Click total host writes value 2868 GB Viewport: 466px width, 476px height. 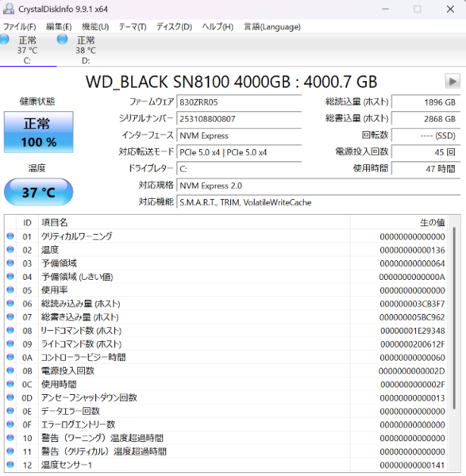[426, 119]
